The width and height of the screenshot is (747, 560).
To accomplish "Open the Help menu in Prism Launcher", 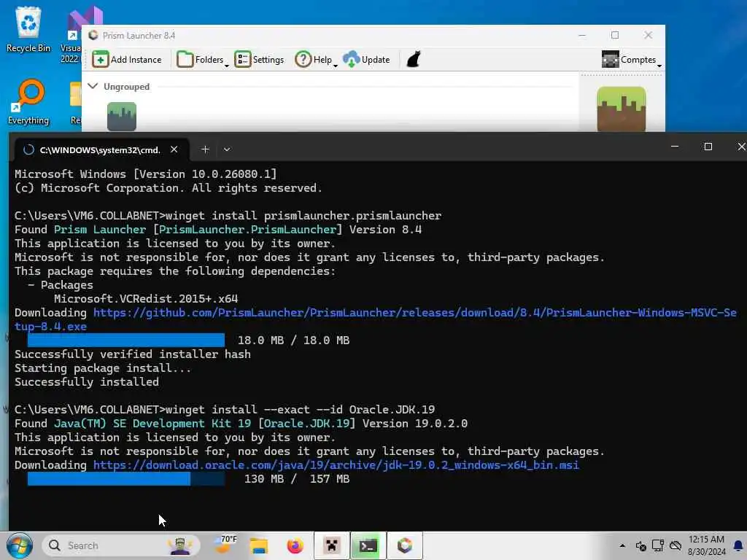I will 316,60.
